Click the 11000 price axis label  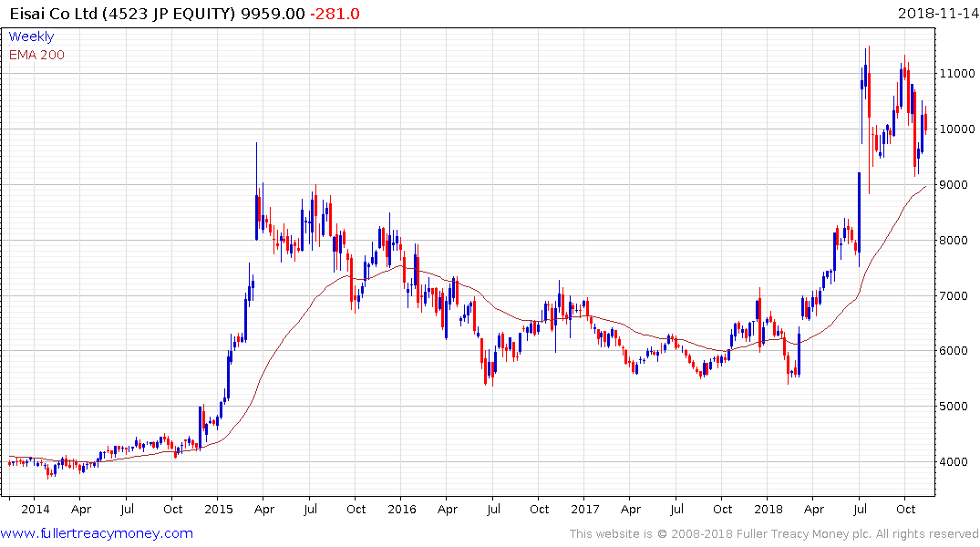(x=957, y=73)
